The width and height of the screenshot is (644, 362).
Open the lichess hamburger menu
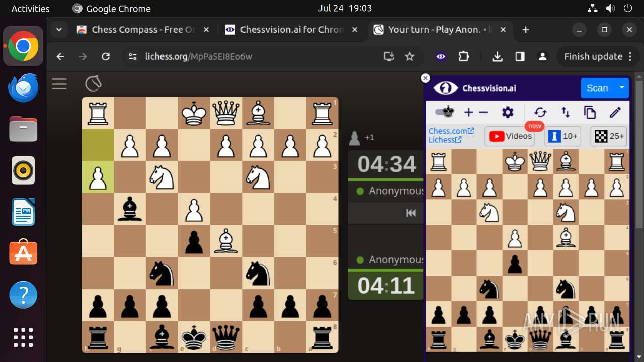click(59, 84)
